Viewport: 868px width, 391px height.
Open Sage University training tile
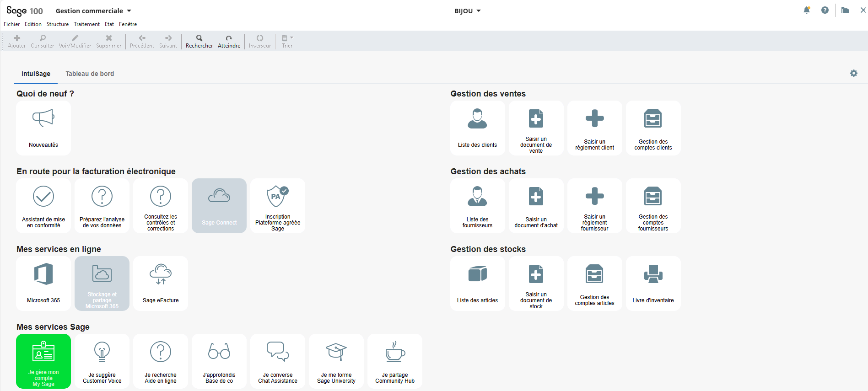click(336, 361)
